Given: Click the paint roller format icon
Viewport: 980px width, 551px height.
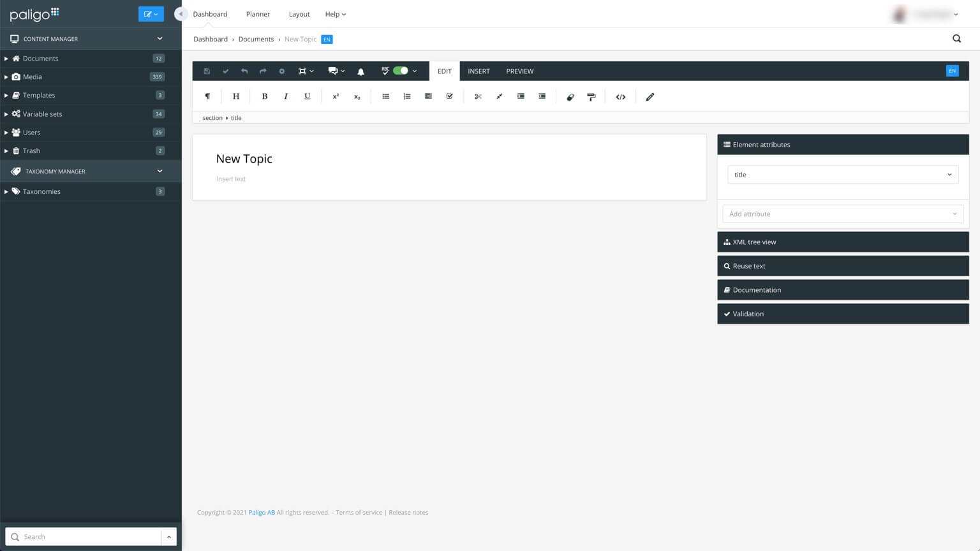Looking at the screenshot, I should [591, 97].
